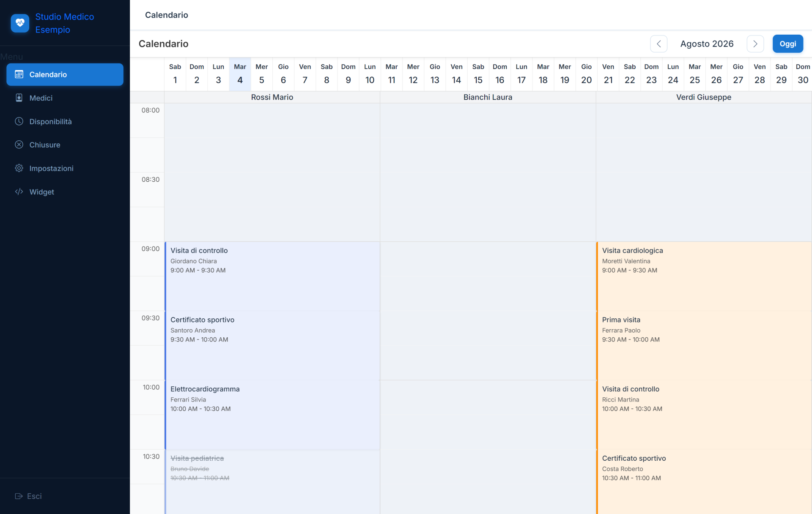Click the Verdi Giuseppe column header
The image size is (812, 514).
click(704, 97)
